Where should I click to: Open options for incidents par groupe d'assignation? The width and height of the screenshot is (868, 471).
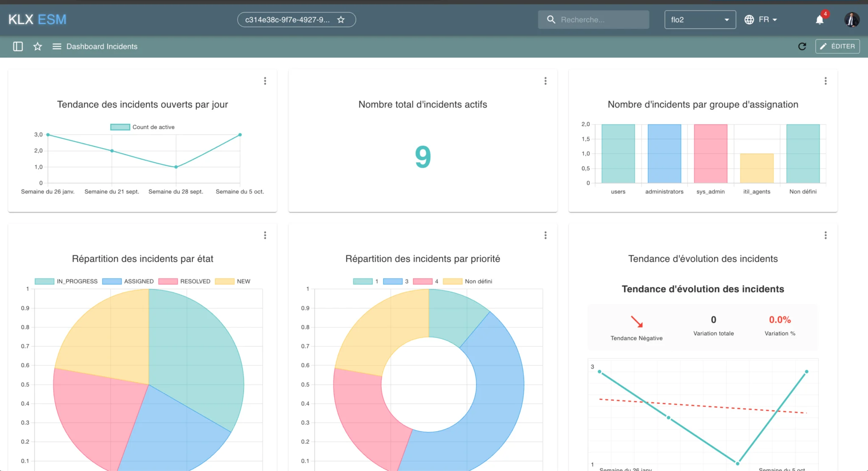[x=825, y=81]
